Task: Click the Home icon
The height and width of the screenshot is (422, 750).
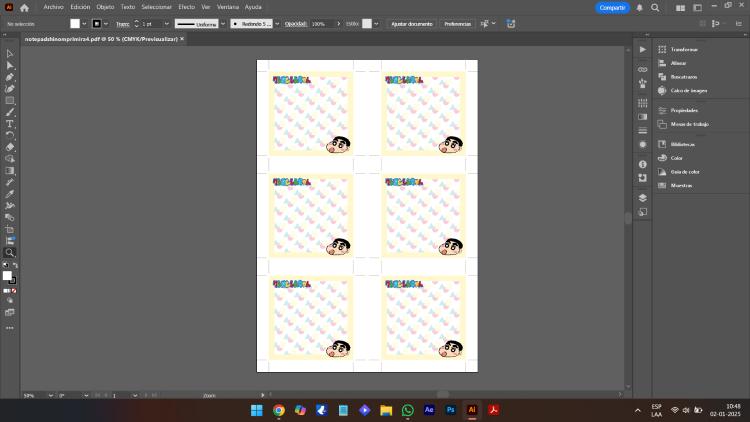Action: pyautogui.click(x=24, y=8)
